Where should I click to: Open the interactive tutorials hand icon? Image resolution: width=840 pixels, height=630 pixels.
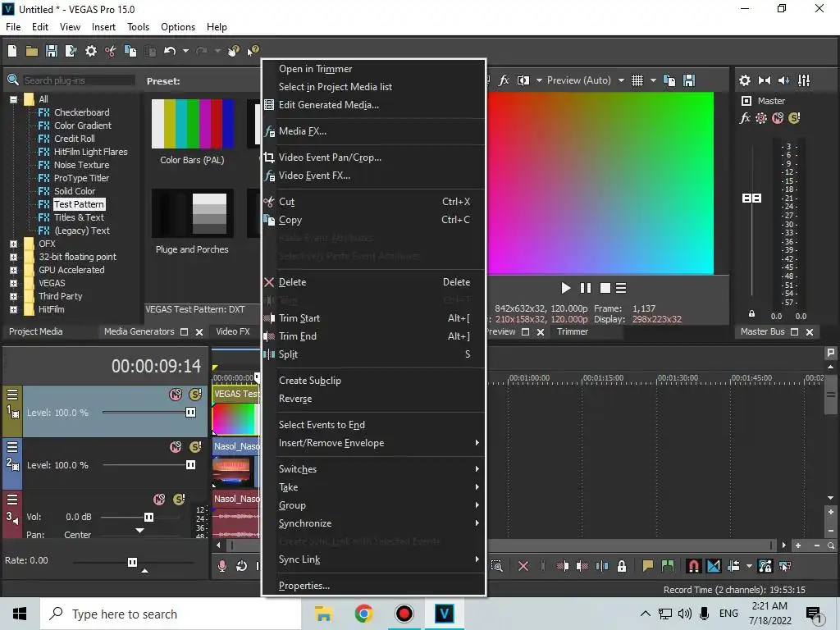(x=234, y=51)
